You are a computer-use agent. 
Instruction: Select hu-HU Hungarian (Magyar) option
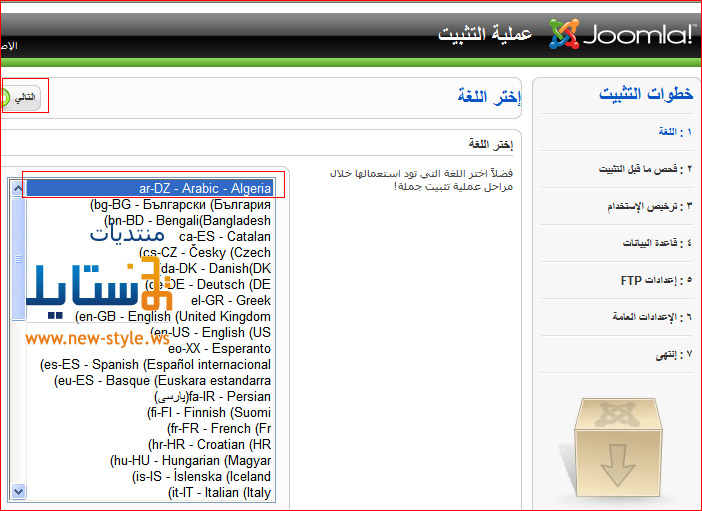point(149,460)
